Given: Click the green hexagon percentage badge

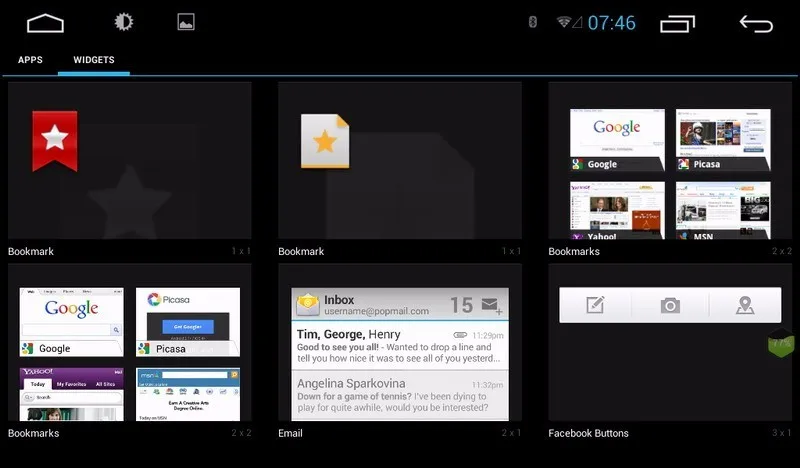Looking at the screenshot, I should click(x=781, y=343).
